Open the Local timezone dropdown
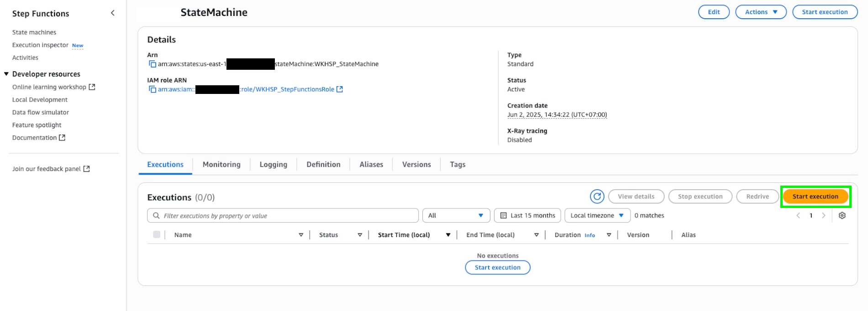Screen dimensions: 868x311 597,216
